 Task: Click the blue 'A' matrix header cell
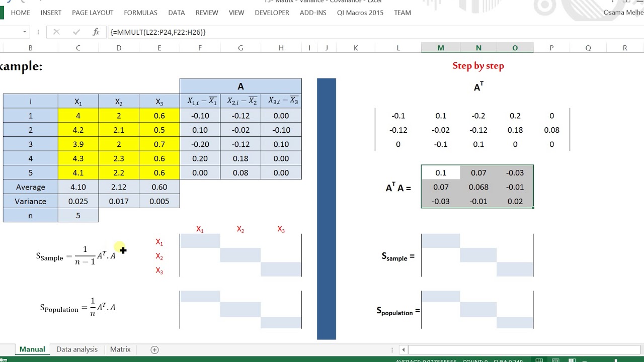tap(240, 86)
